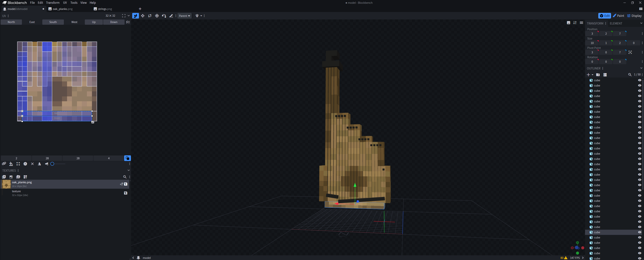Click the UV fill/paint bucket icon
The width and height of the screenshot is (644, 260).
tap(11, 164)
